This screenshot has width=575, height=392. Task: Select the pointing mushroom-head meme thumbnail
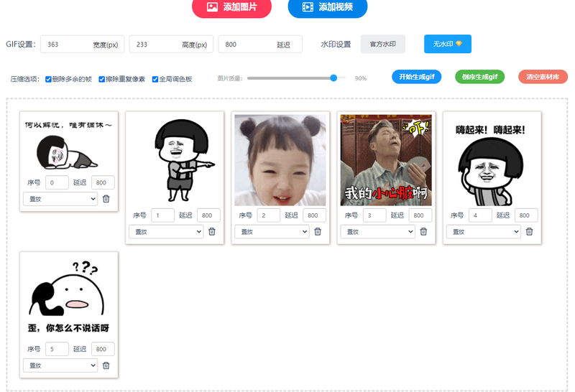pyautogui.click(x=175, y=160)
